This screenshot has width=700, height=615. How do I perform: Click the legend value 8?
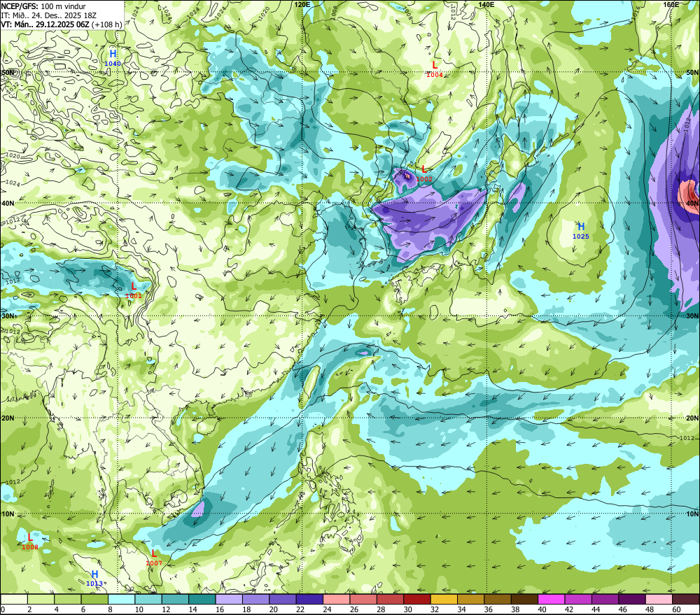click(111, 609)
